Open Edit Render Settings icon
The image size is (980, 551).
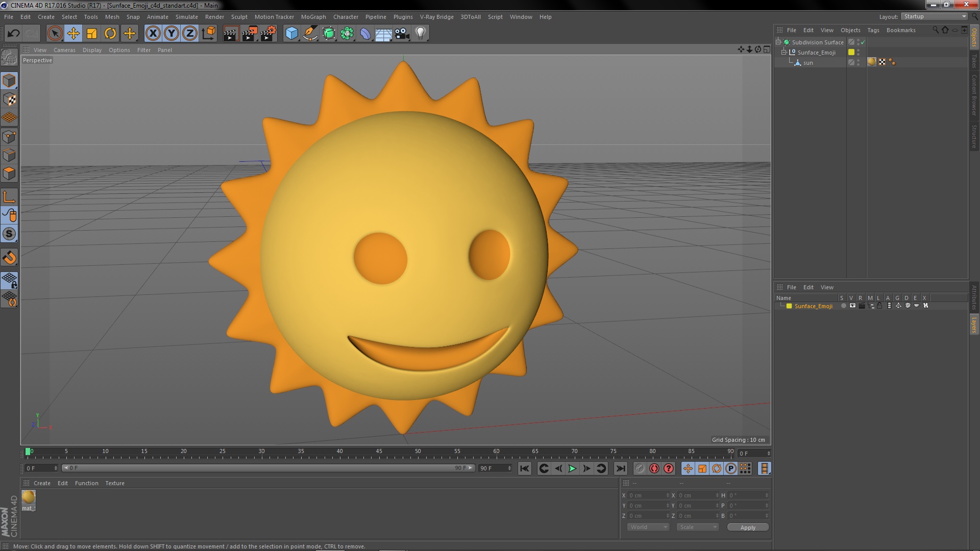268,34
